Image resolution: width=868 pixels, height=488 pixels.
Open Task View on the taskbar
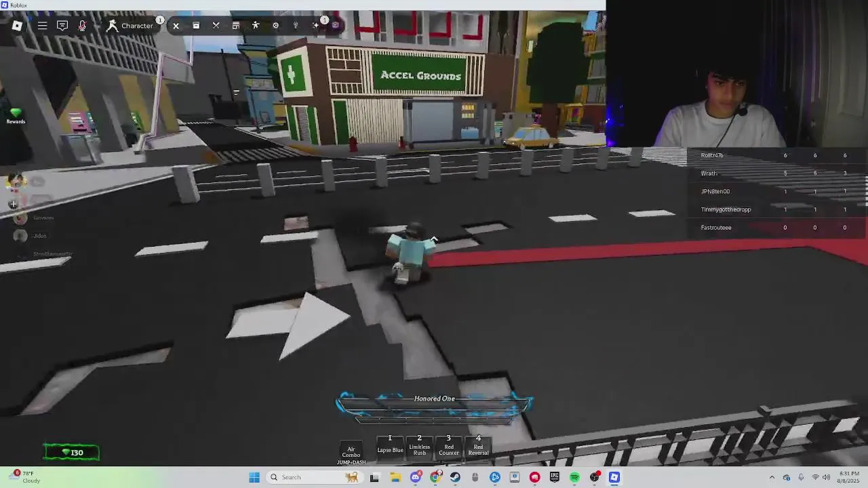(374, 477)
